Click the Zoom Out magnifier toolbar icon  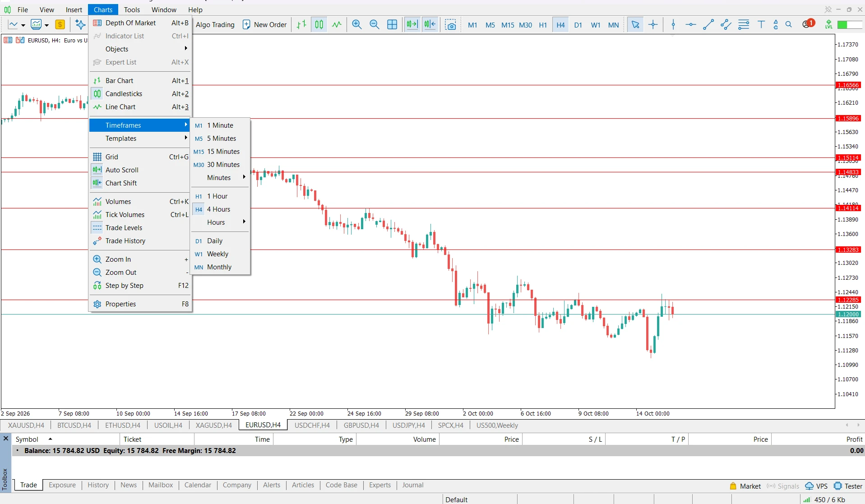[x=375, y=25]
